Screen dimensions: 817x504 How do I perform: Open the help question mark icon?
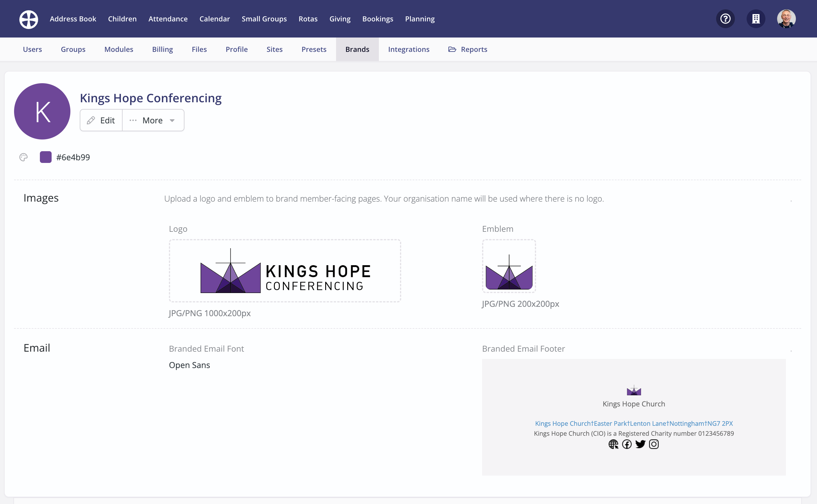click(725, 19)
